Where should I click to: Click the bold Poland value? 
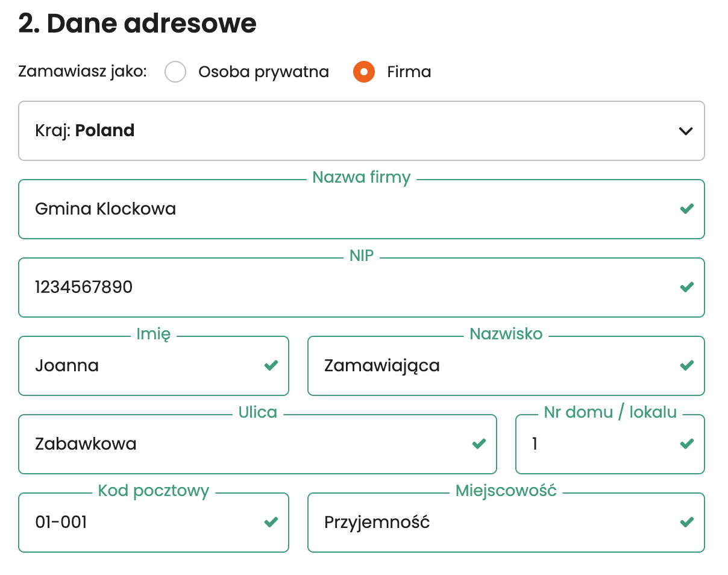pyautogui.click(x=105, y=131)
